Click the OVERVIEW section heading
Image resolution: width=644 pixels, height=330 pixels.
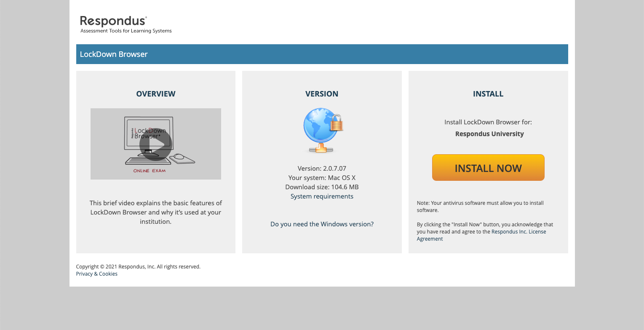(155, 94)
